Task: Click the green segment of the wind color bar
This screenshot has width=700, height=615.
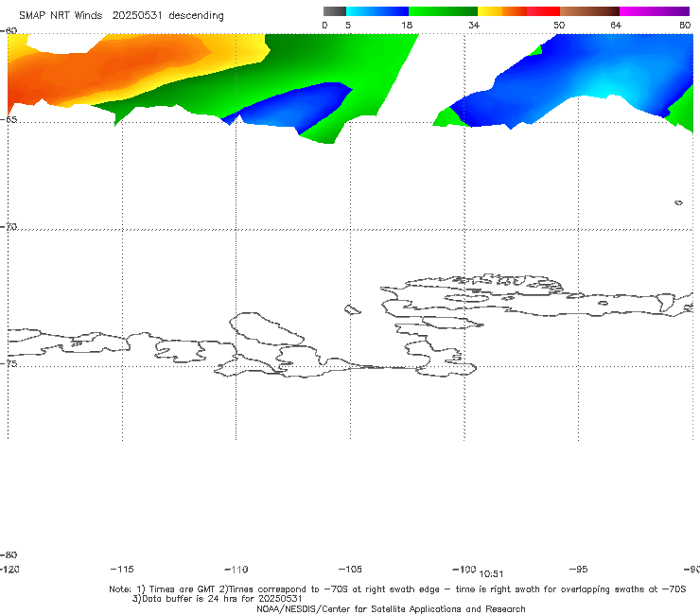Action: click(x=443, y=11)
